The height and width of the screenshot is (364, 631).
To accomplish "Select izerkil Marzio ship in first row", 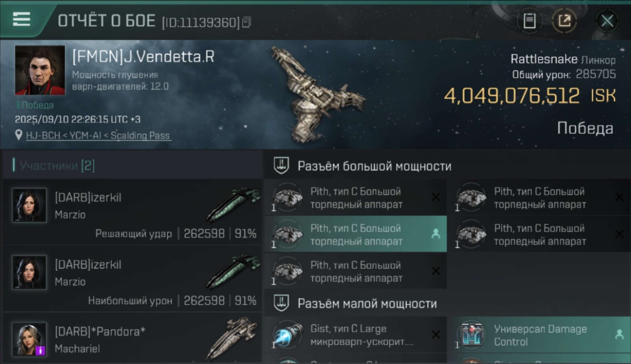I will coord(233,204).
